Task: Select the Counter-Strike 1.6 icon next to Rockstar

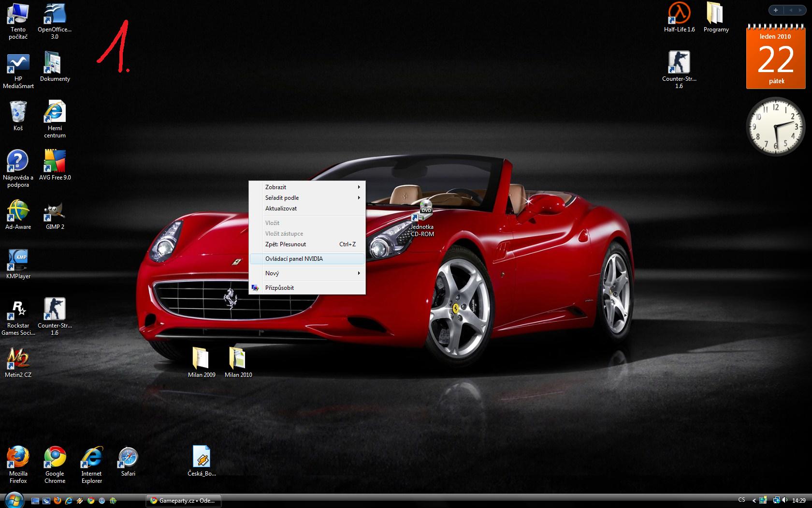Action: coord(55,317)
